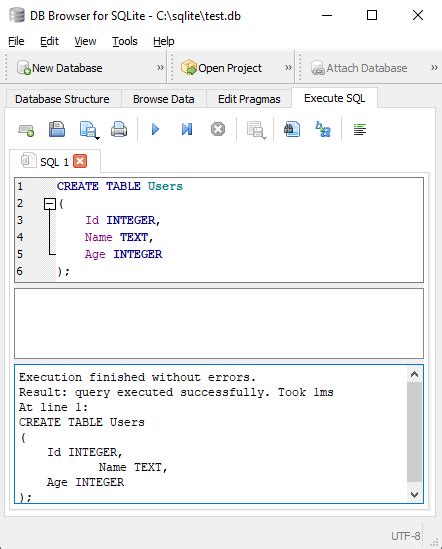
Task: Expand overflow chevron after New Database
Action: pyautogui.click(x=160, y=67)
